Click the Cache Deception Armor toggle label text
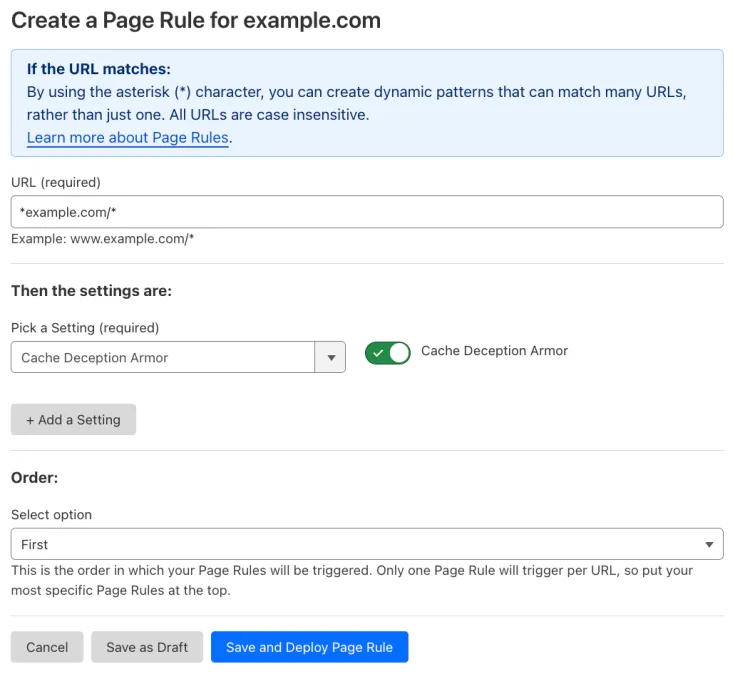Viewport: 750px width, 679px height. click(494, 351)
